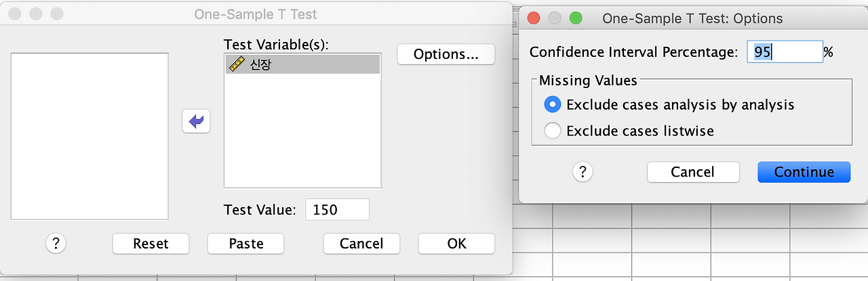The height and width of the screenshot is (281, 868).
Task: Close the Options dialog with red button
Action: click(x=534, y=18)
